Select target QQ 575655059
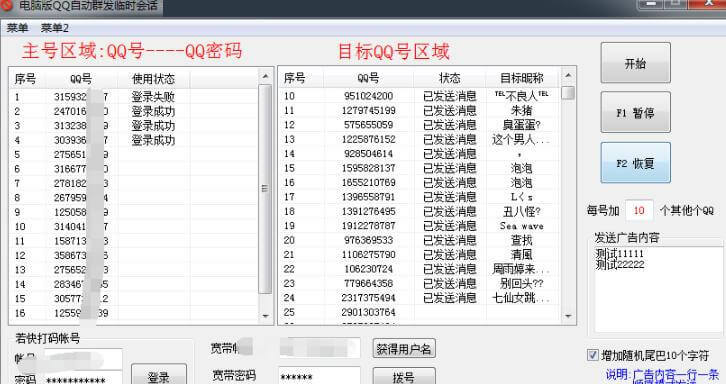 coord(369,125)
